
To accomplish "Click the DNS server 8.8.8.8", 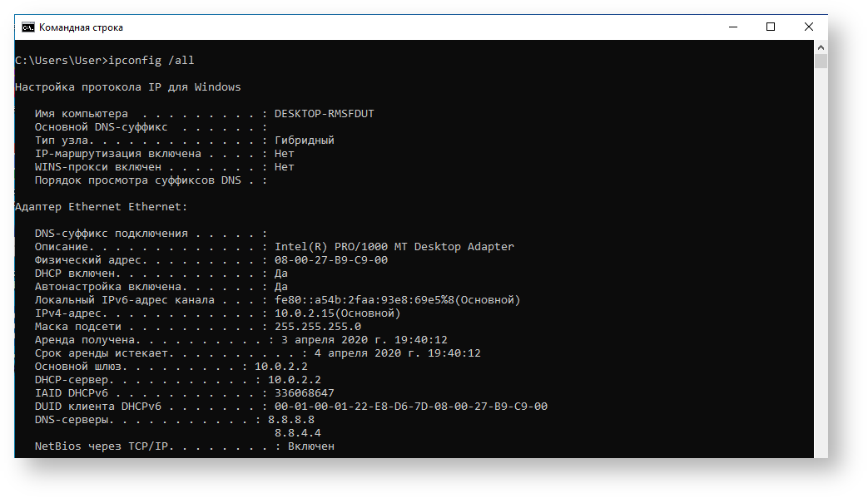I will (294, 420).
